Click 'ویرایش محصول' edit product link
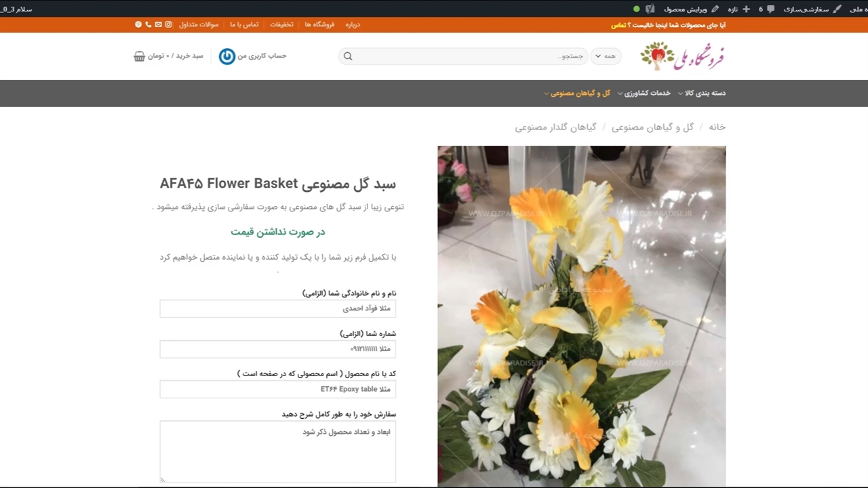Image resolution: width=868 pixels, height=488 pixels. pyautogui.click(x=690, y=9)
